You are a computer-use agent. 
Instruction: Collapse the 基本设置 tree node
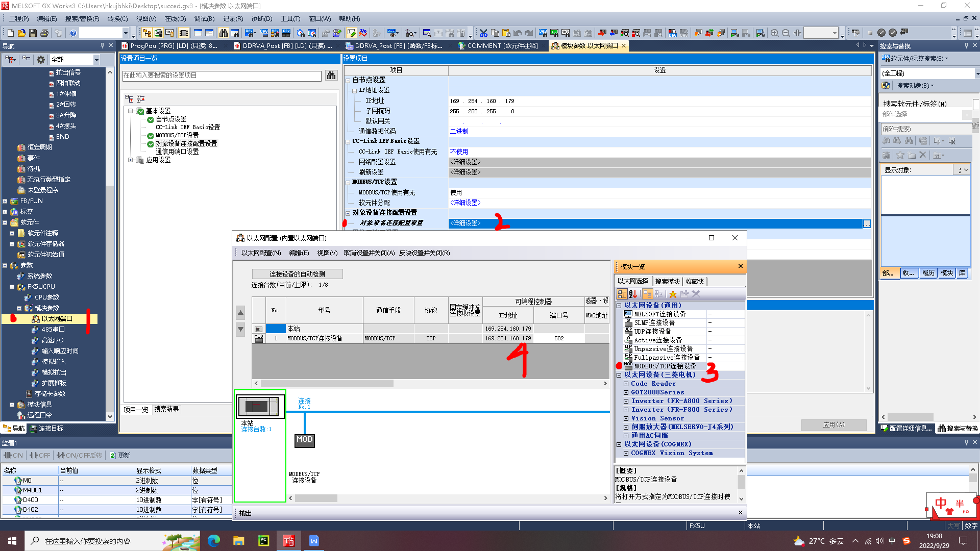[x=131, y=111]
